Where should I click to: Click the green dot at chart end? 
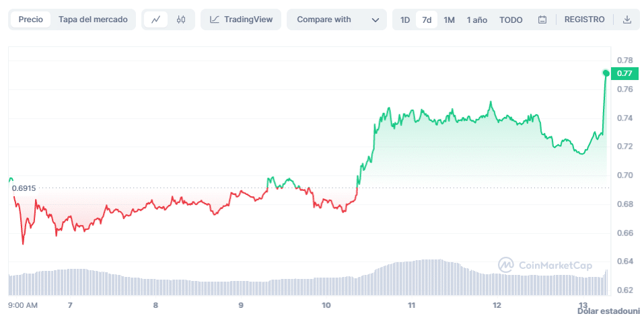click(x=606, y=73)
